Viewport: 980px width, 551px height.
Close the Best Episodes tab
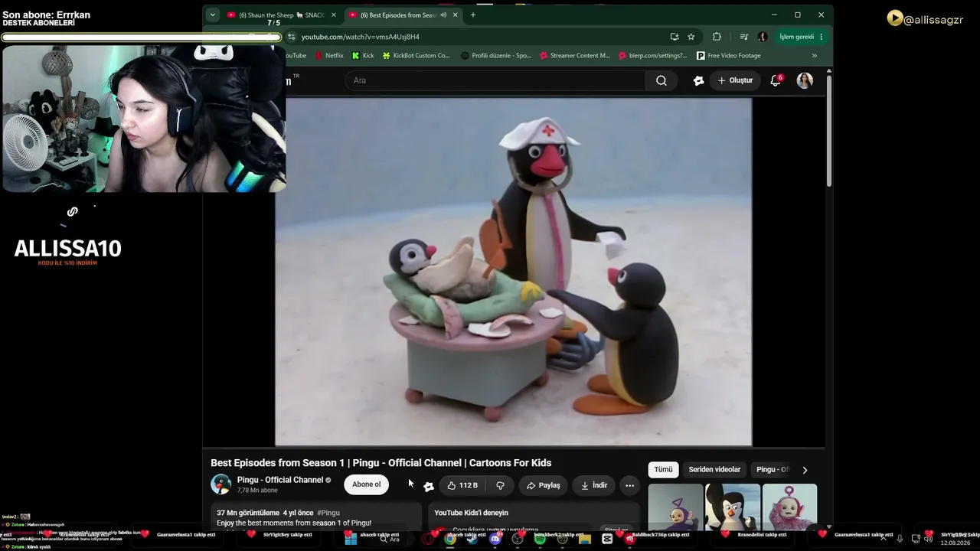456,15
